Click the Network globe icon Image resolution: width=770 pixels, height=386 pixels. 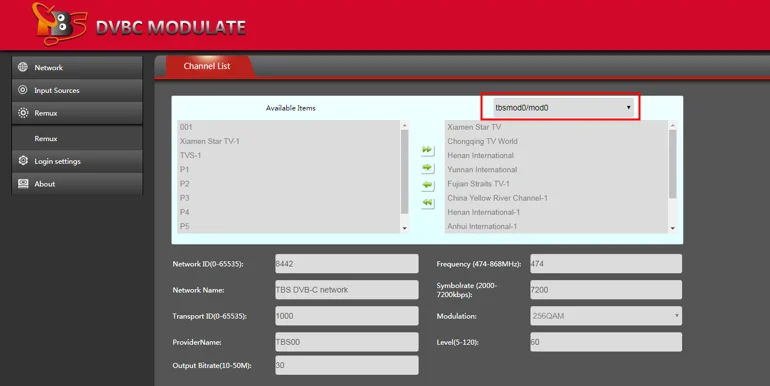(23, 67)
